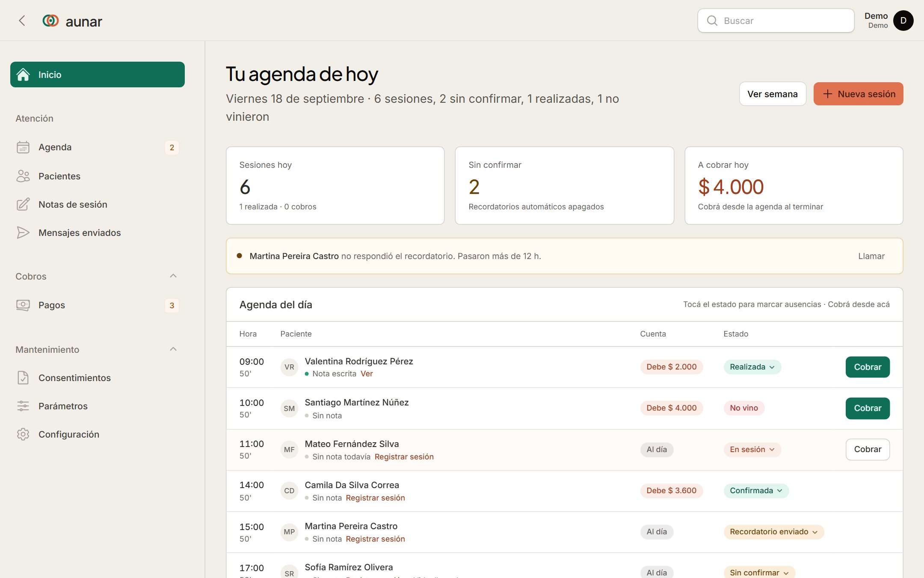Click the CD patient avatar

(x=289, y=491)
